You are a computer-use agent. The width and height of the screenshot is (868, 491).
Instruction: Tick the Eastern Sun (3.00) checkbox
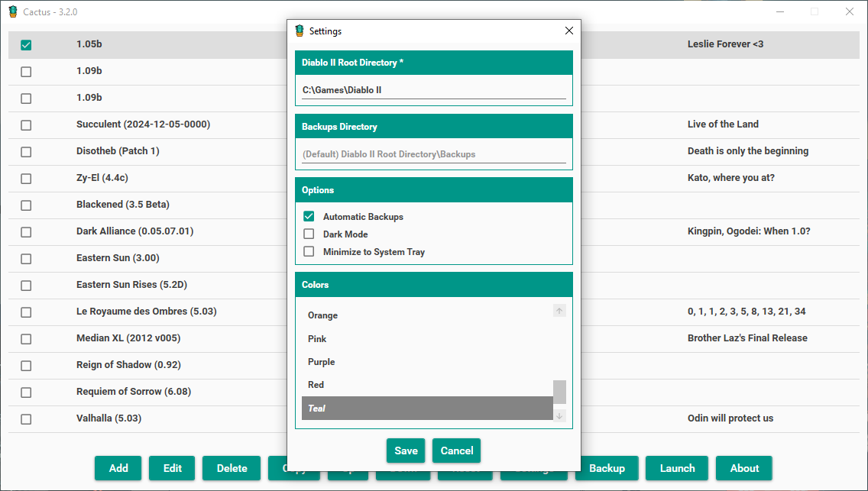coord(26,259)
